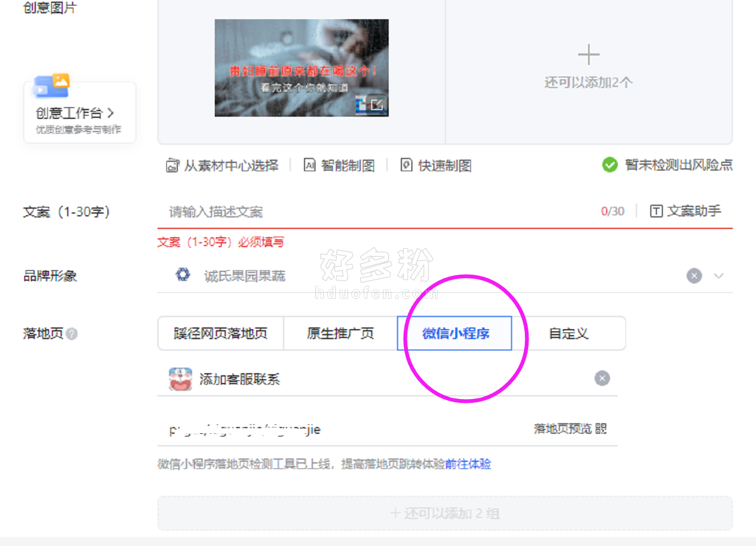Click the material library icon
Screen dimensions: 756x546
172,166
